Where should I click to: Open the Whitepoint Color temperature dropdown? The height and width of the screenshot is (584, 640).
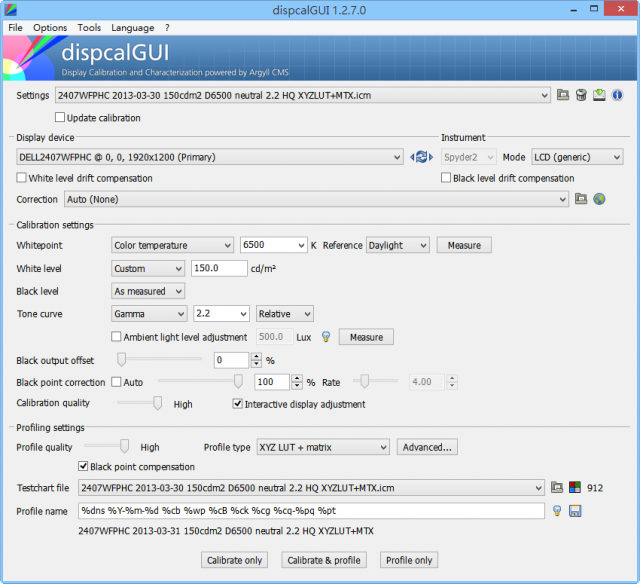(172, 245)
